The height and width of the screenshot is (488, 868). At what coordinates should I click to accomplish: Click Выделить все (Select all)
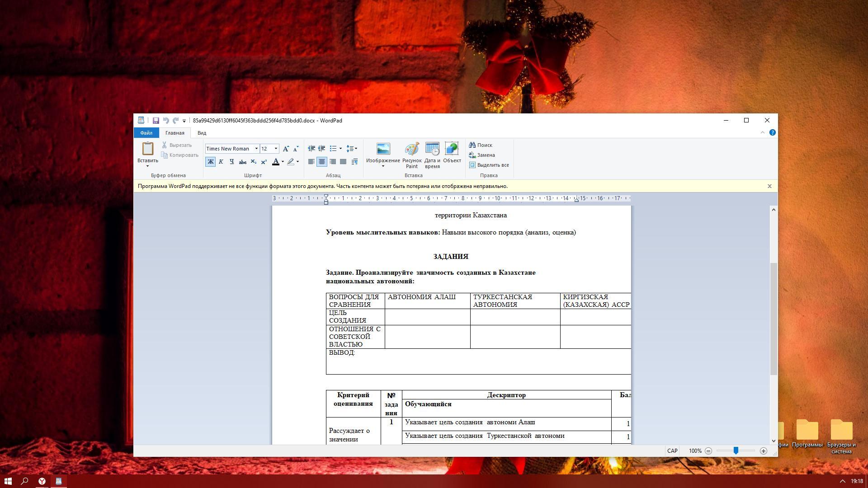[489, 165]
